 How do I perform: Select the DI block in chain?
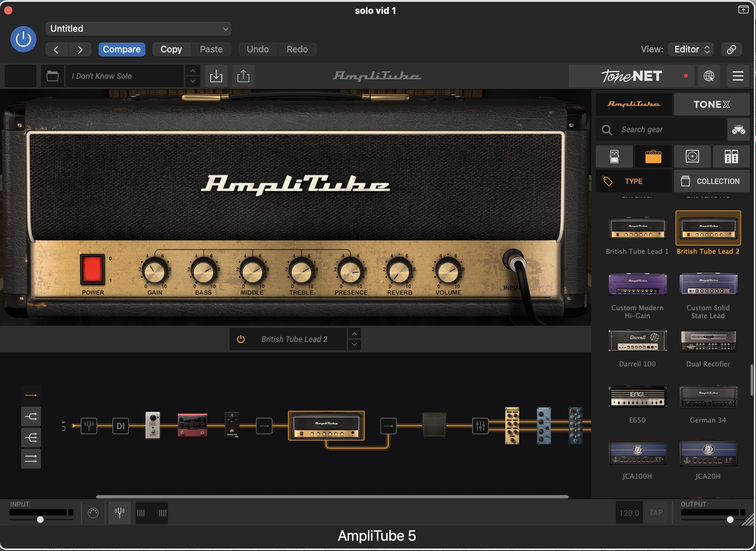[x=121, y=426]
